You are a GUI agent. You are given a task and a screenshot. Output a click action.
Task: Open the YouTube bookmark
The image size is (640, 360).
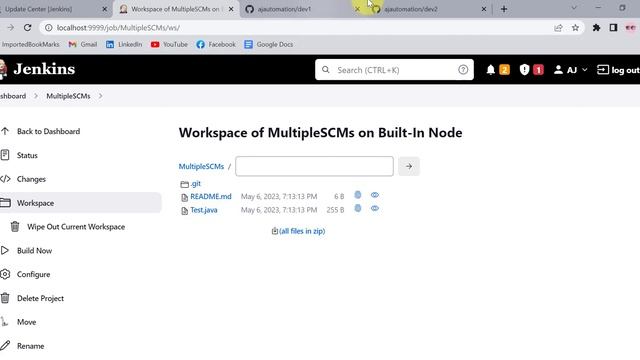[x=169, y=44]
